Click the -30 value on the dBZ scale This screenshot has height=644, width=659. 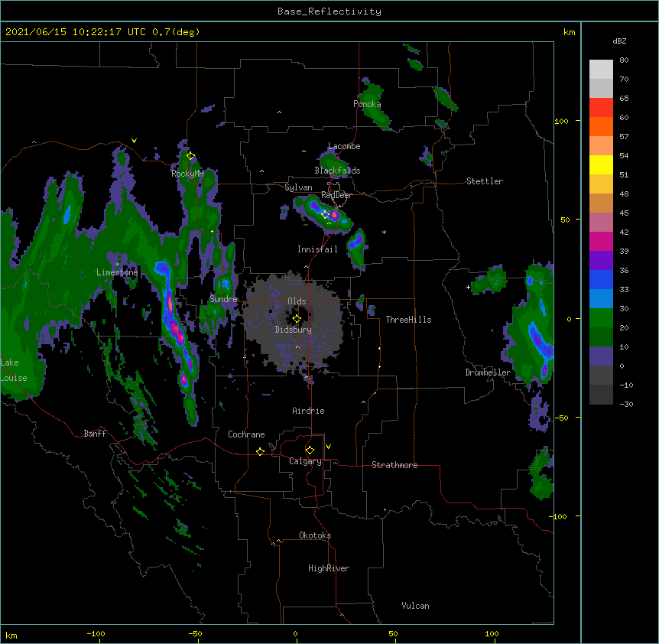pos(626,404)
